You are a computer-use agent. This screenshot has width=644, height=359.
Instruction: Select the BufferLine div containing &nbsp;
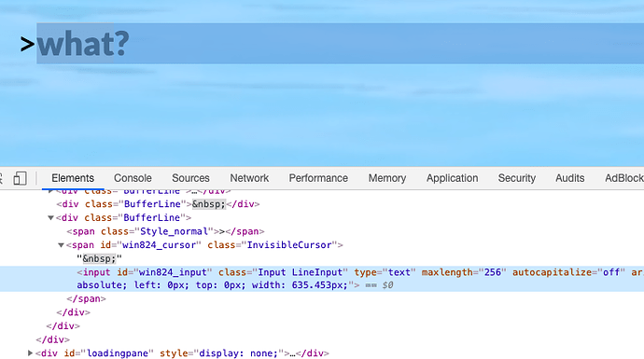(158, 204)
